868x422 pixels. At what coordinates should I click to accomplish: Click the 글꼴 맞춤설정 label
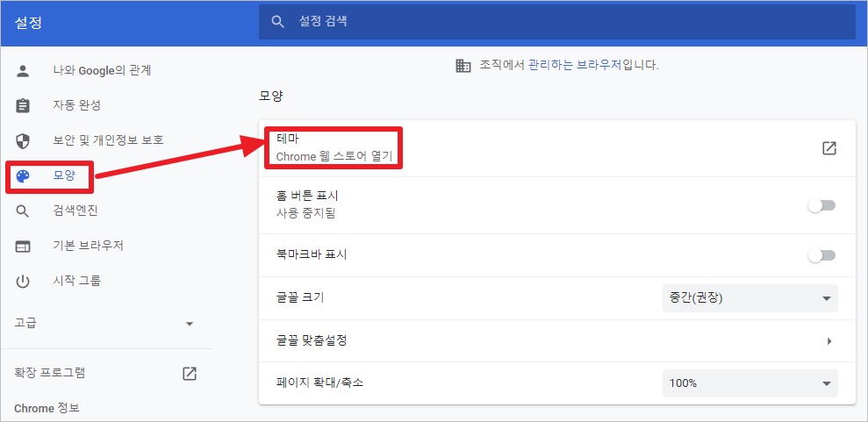[312, 340]
